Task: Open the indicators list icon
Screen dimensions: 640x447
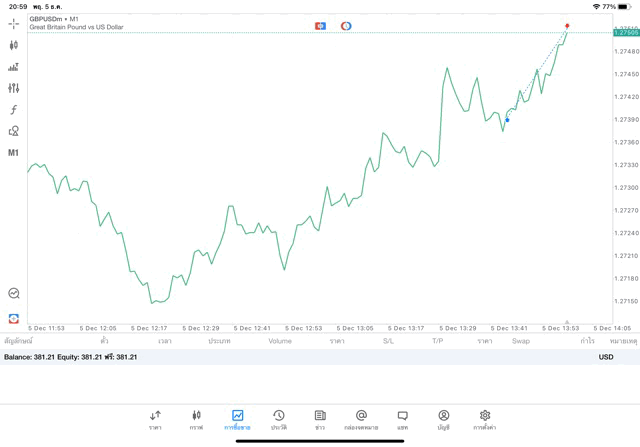Action: coord(14,67)
